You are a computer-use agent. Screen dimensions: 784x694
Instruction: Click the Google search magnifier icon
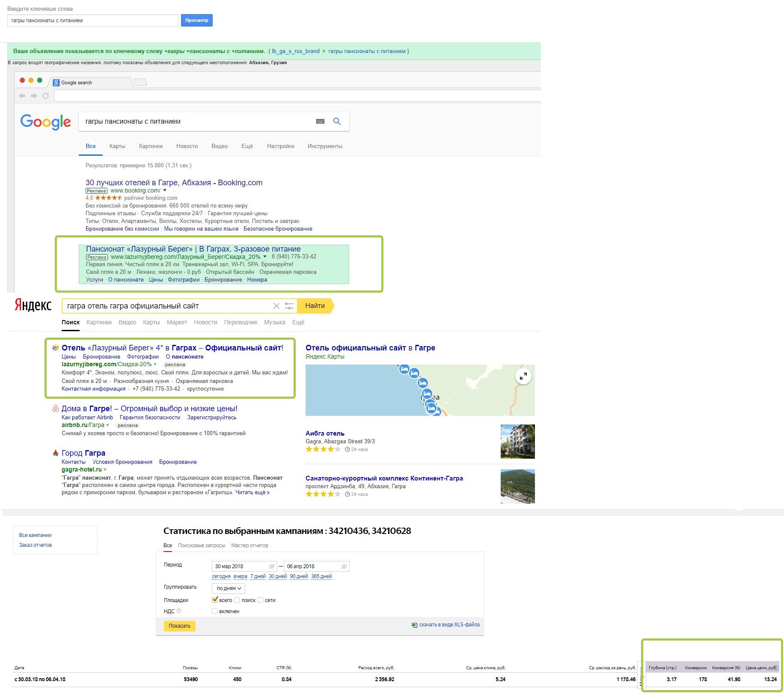pos(337,122)
